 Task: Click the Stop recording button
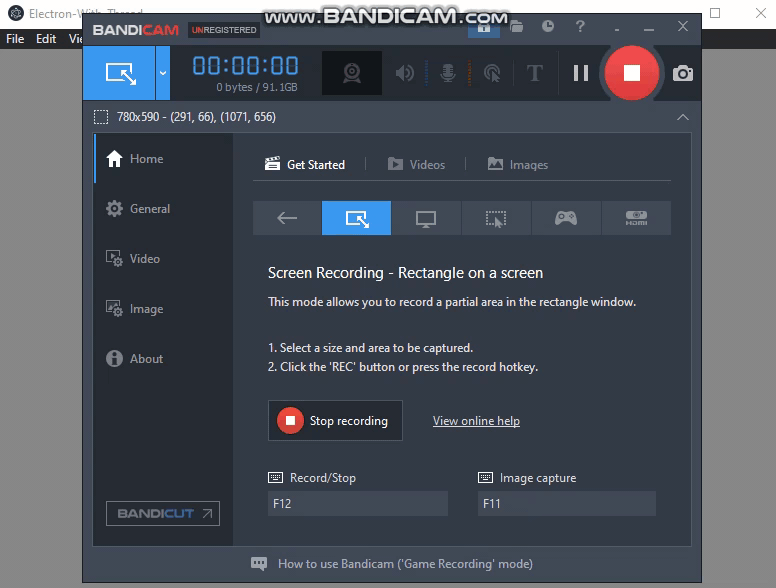point(335,421)
